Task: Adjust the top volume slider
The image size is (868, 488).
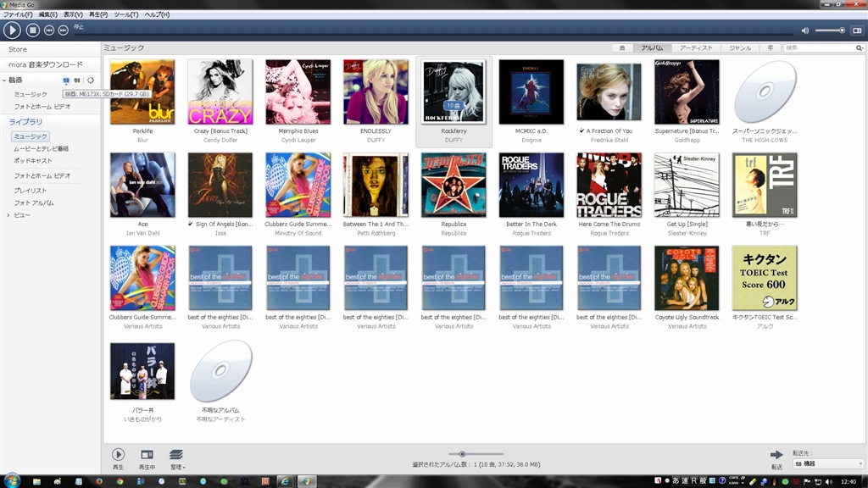Action: pos(831,30)
